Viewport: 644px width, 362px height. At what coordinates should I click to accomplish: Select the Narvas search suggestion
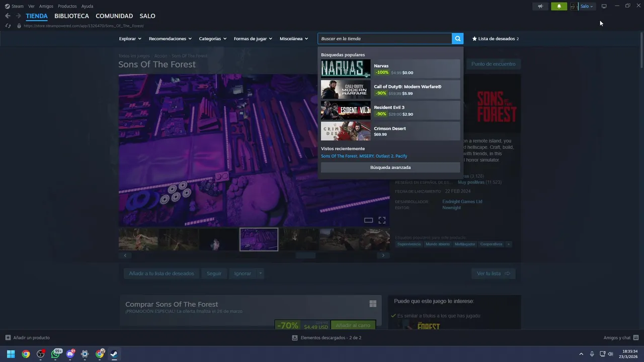coord(390,69)
